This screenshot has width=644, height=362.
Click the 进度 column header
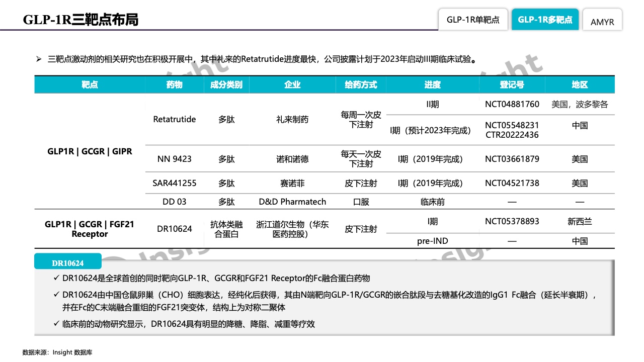pos(432,84)
